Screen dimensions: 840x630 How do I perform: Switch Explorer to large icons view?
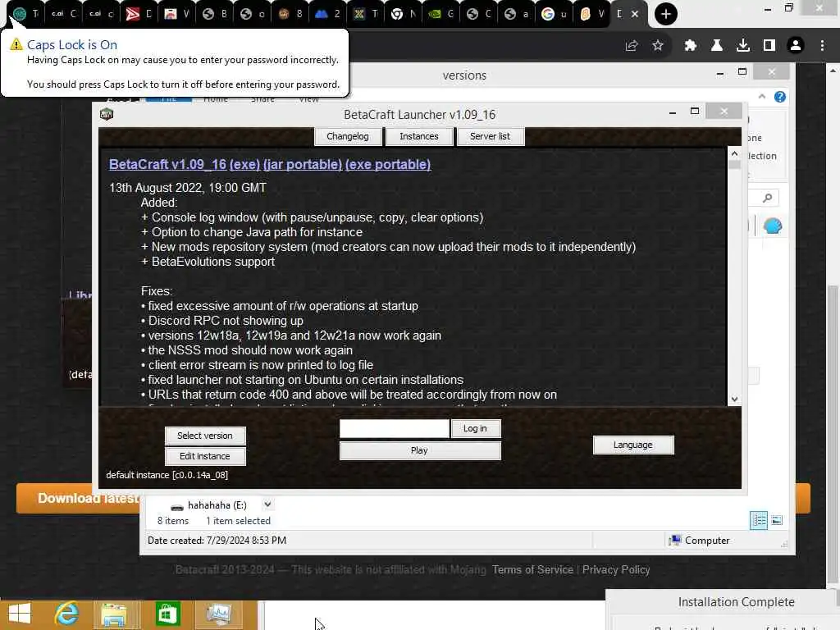(x=777, y=520)
